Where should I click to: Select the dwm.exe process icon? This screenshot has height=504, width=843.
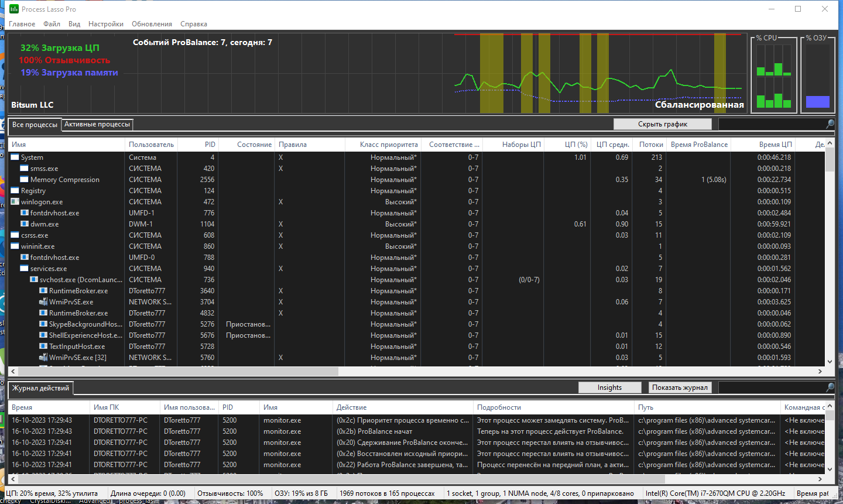point(25,224)
